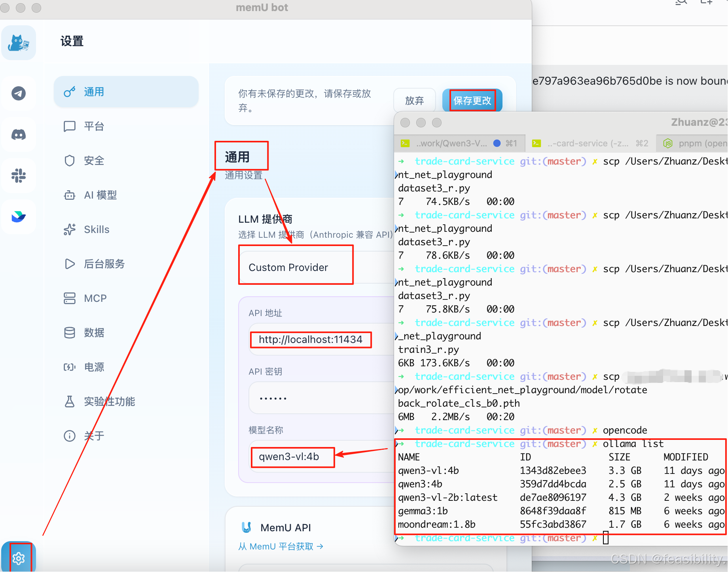The height and width of the screenshot is (572, 728).
Task: Click the terminal icon on card-service tab
Action: click(537, 143)
